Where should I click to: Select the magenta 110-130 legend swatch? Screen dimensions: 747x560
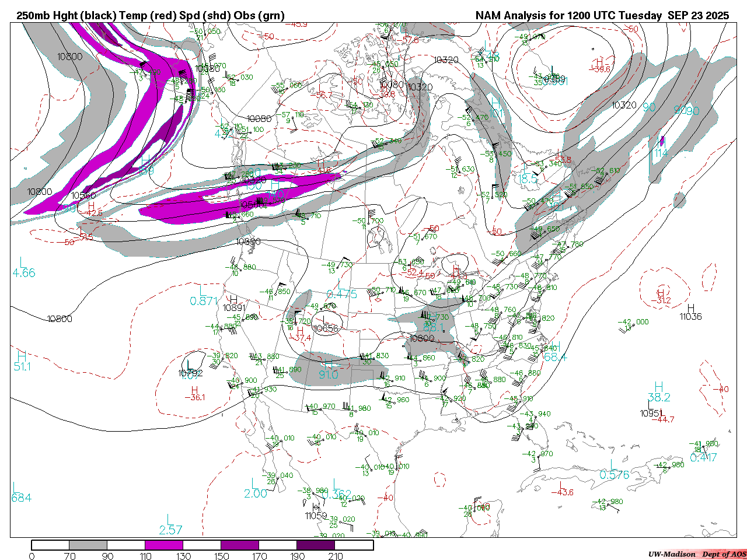164,545
